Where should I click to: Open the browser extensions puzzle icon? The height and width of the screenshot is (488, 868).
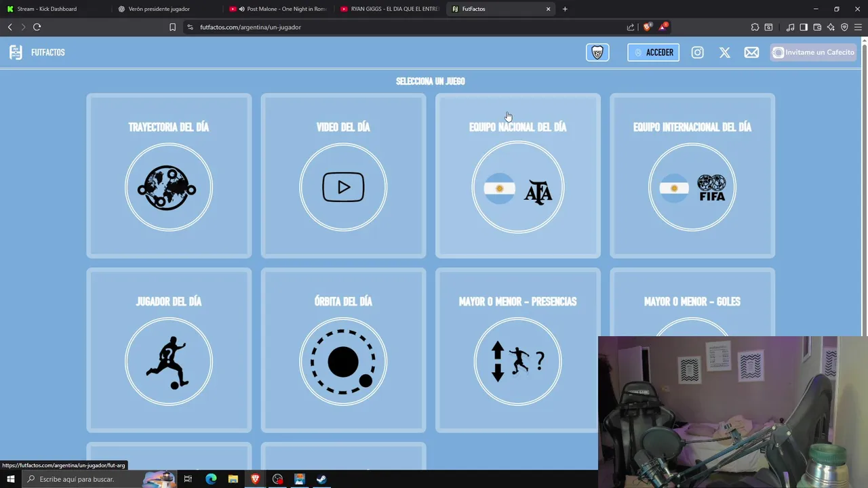[755, 27]
